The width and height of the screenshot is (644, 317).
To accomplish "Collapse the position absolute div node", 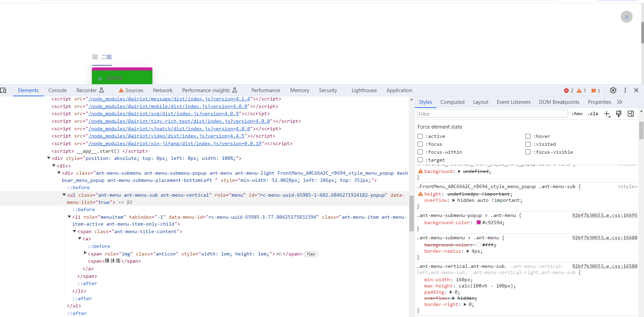I will click(x=49, y=158).
